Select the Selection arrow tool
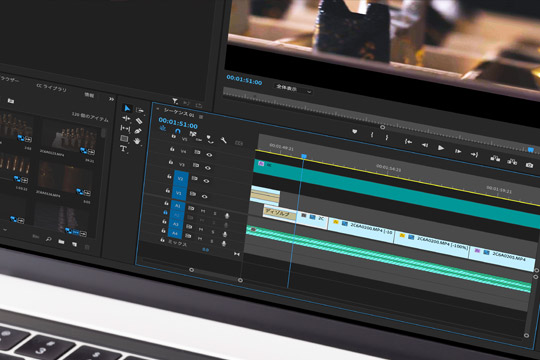 (127, 108)
